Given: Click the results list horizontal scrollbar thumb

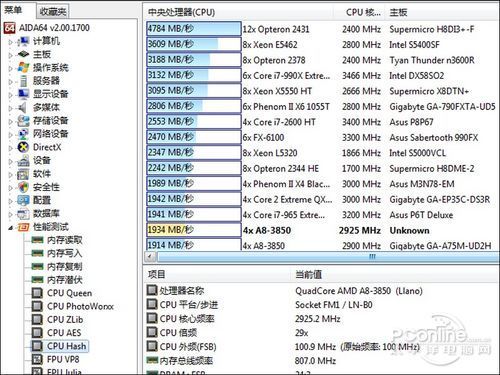Looking at the screenshot, I should point(328,257).
